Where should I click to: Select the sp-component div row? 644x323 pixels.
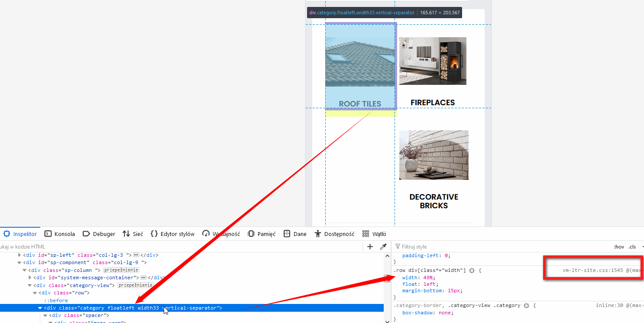[x=192, y=262]
